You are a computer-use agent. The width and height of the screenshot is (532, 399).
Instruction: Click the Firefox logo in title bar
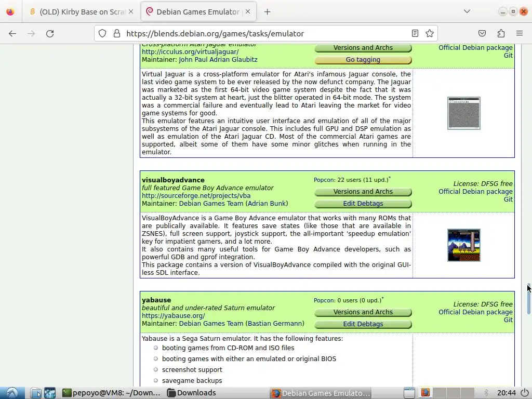tap(10, 12)
